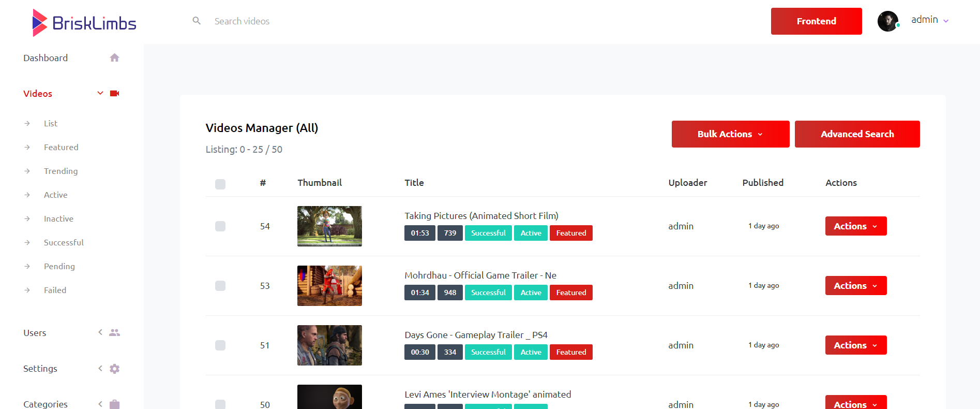Open Advanced Search
The image size is (980, 409).
[x=857, y=134]
